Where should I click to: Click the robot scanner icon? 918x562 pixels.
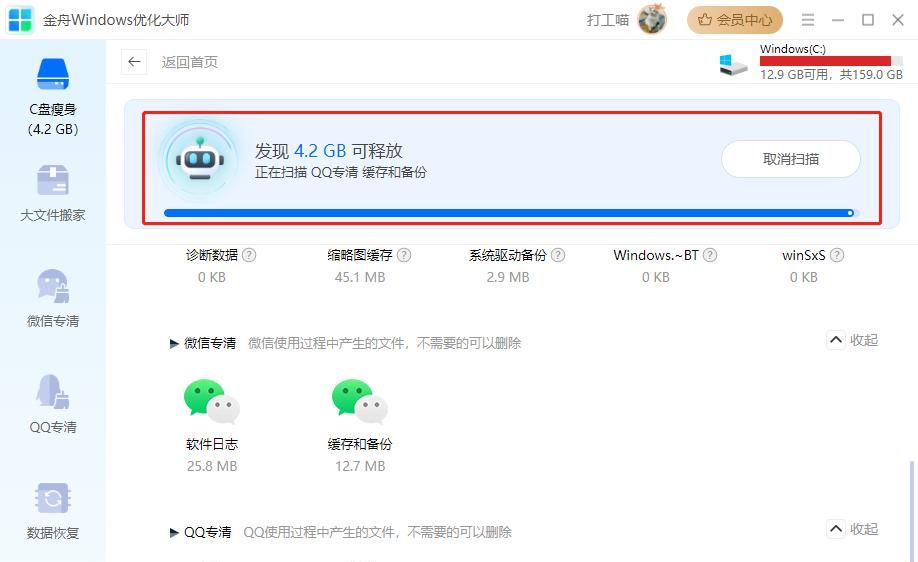click(200, 159)
